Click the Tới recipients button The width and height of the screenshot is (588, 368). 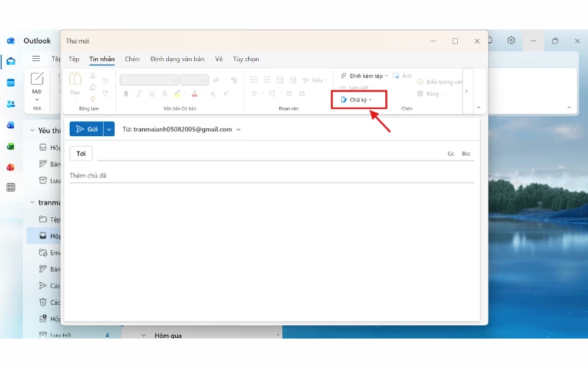[x=81, y=153]
